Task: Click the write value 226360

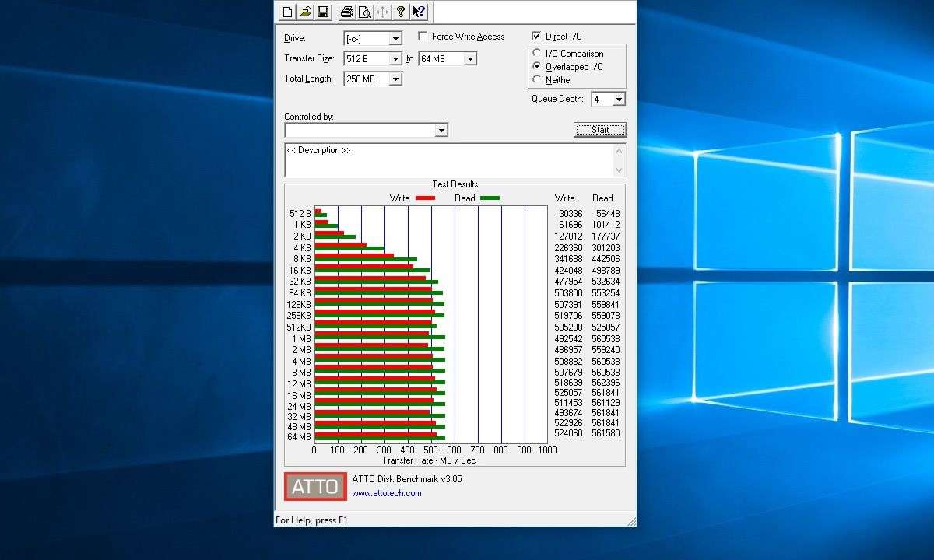Action: point(568,248)
